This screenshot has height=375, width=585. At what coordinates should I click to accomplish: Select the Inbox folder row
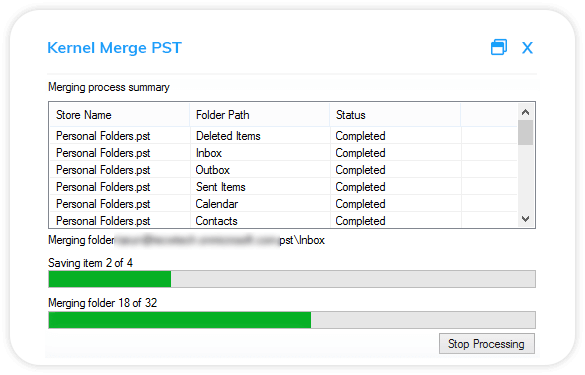[x=284, y=153]
